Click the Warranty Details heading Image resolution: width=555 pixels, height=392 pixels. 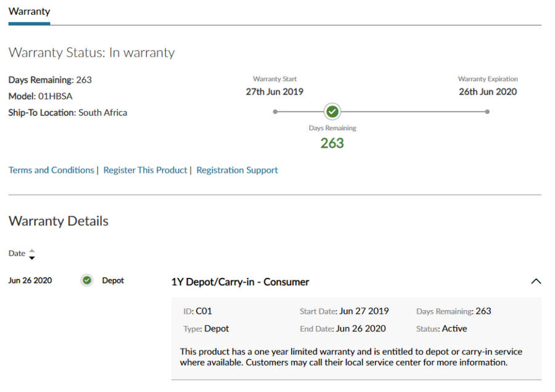pos(59,221)
